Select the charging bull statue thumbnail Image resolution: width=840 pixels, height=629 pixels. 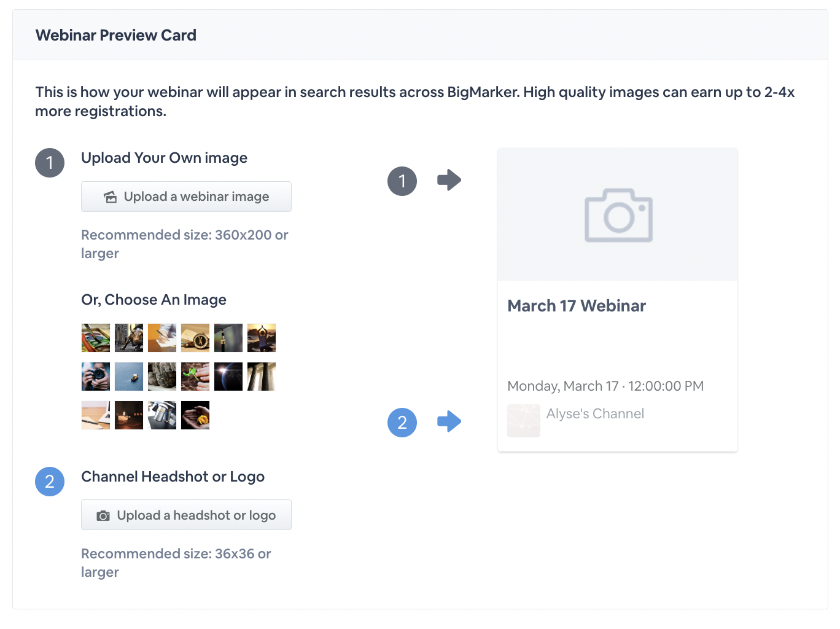coord(128,337)
